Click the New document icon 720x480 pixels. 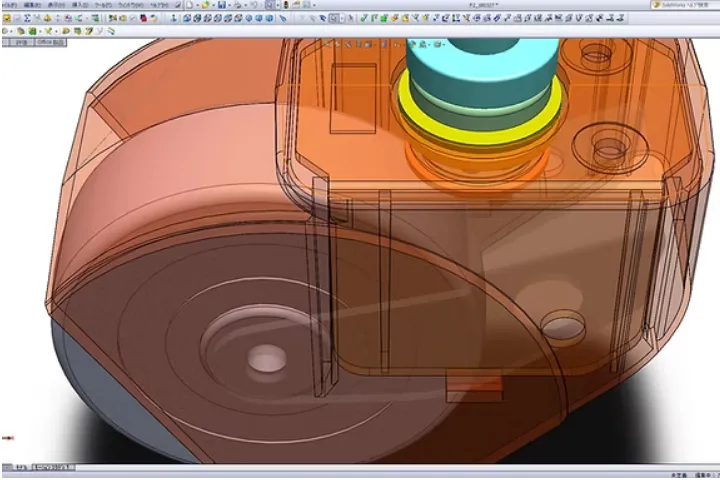[190, 5]
